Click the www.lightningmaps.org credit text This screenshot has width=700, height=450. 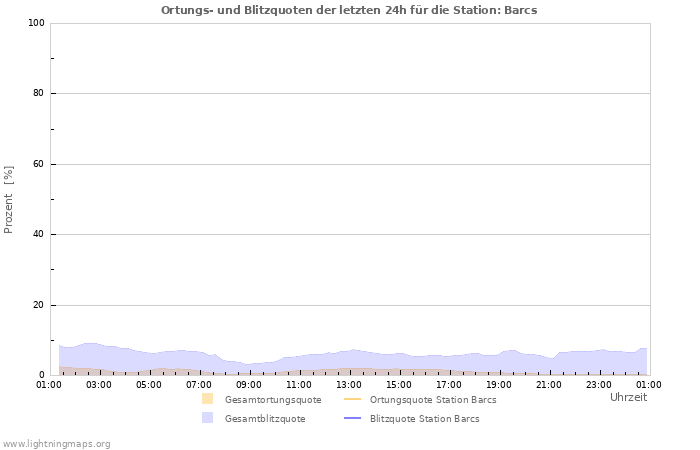[x=56, y=444]
